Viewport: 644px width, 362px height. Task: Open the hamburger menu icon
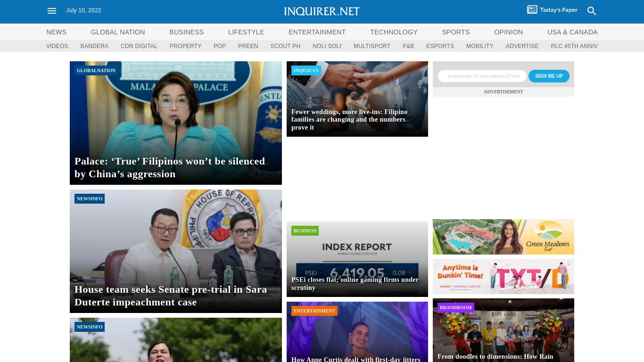(x=52, y=11)
